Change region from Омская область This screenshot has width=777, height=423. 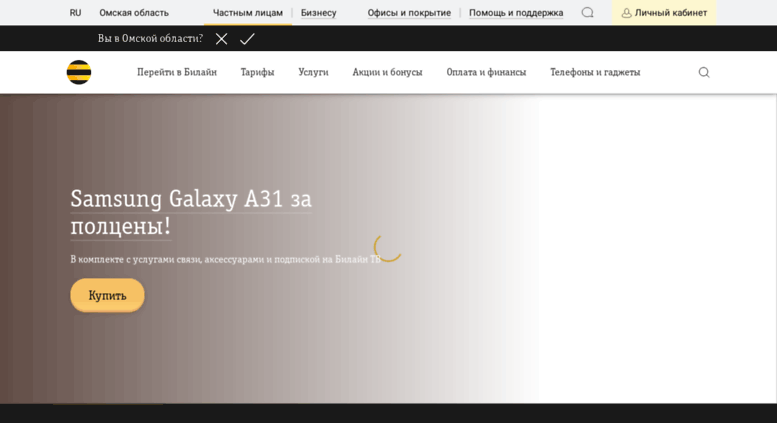pyautogui.click(x=134, y=13)
